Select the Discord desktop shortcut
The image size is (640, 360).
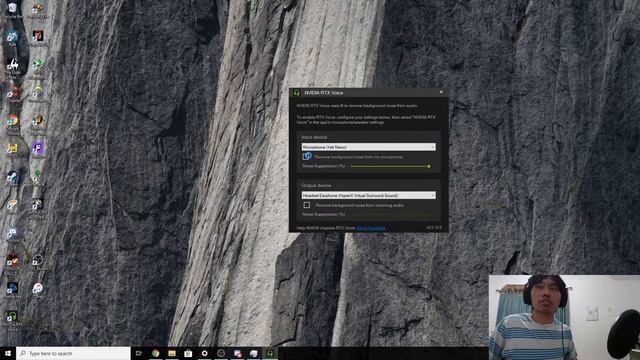tap(12, 233)
